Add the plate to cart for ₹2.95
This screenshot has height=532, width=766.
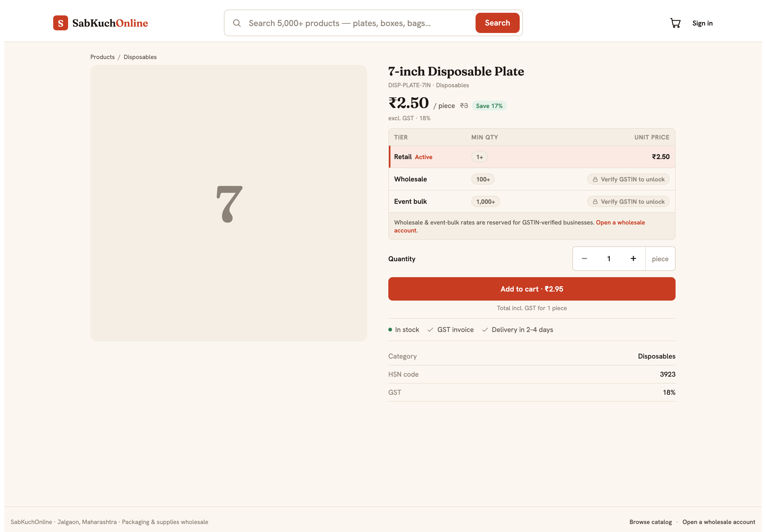(532, 289)
